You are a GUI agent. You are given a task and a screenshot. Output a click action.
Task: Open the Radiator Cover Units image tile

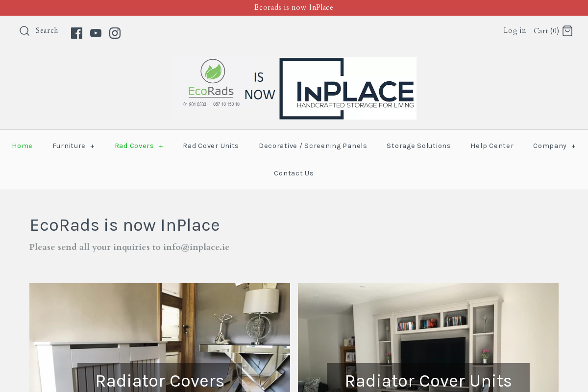(x=428, y=338)
